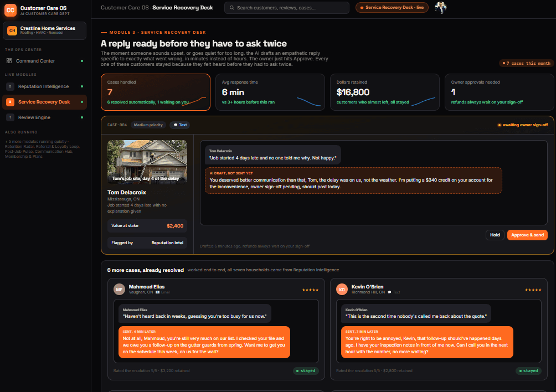
Task: Click awaiting owner sign-off status
Action: pyautogui.click(x=523, y=125)
